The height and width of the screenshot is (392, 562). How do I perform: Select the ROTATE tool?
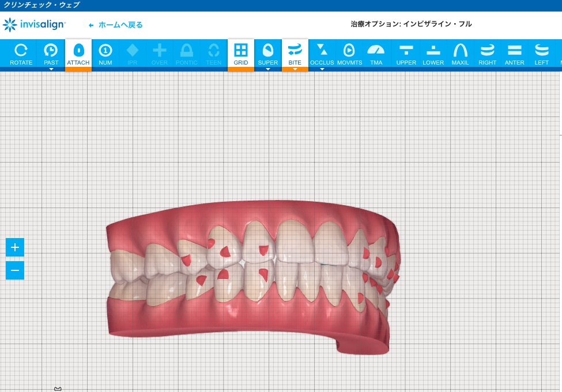[x=21, y=54]
